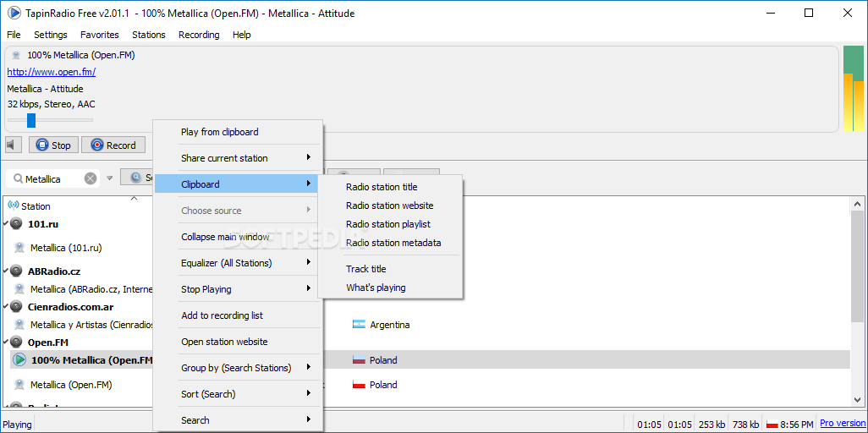Copy Radio station website
The image size is (868, 433).
[x=390, y=206]
